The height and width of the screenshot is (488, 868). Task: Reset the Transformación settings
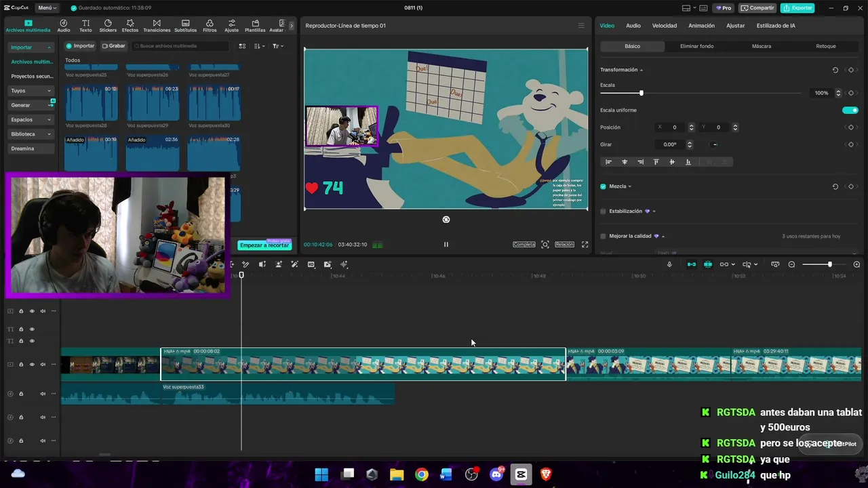coord(835,70)
